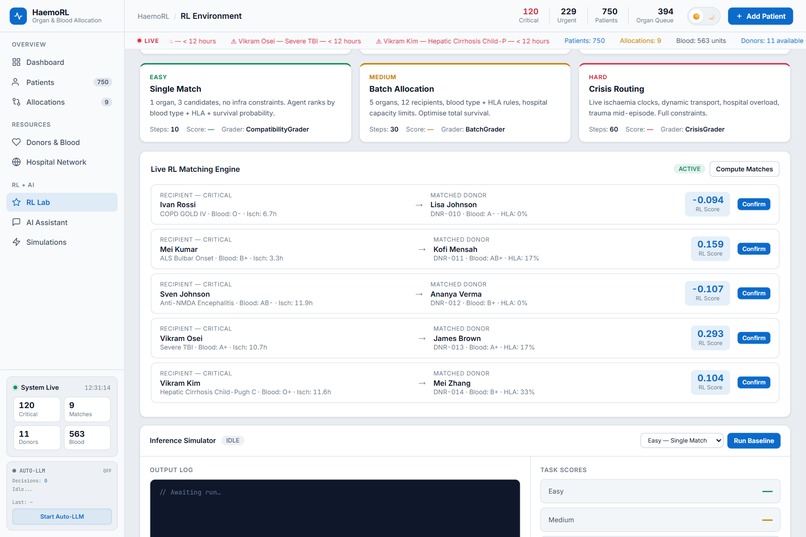The image size is (806, 537).
Task: Click the 9 badge beside Allocations
Action: [106, 102]
